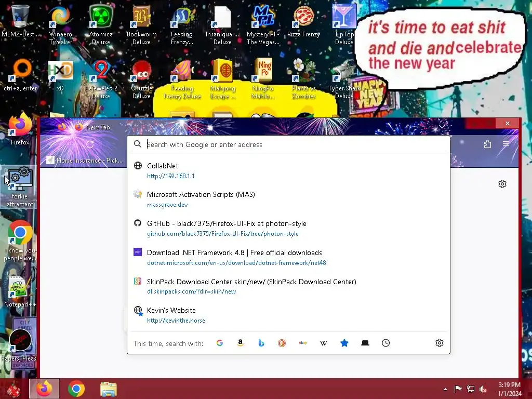Screen dimensions: 532x399
Task: Click the address bar search field
Action: [288, 144]
